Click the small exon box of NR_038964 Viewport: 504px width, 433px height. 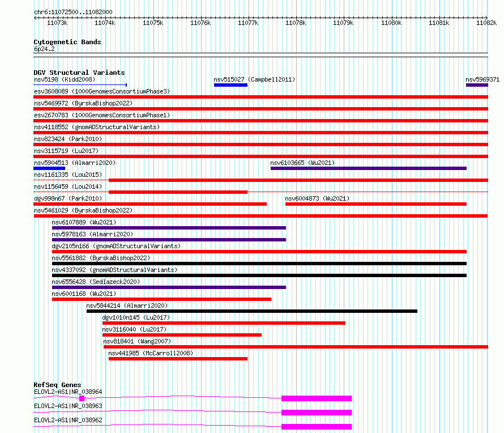pos(82,398)
